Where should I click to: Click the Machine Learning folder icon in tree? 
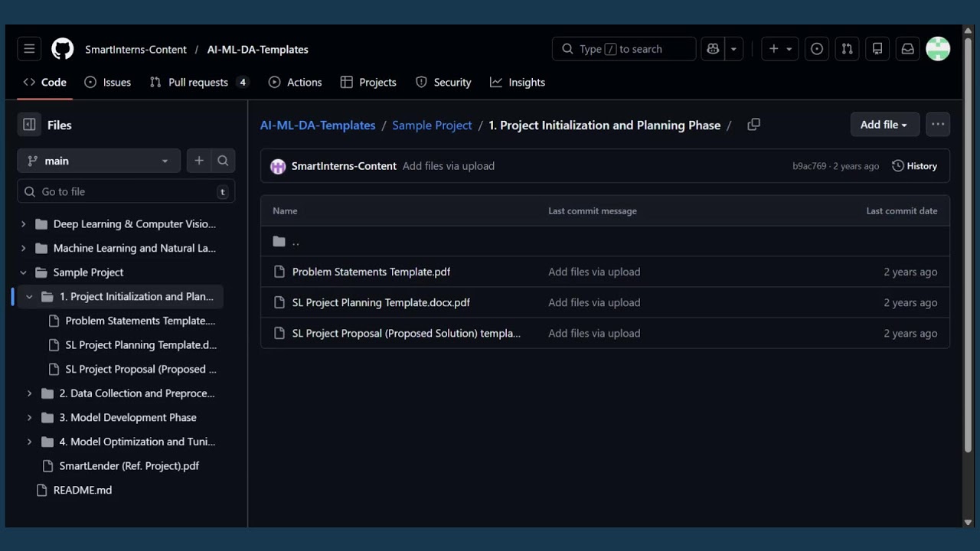[x=41, y=248]
